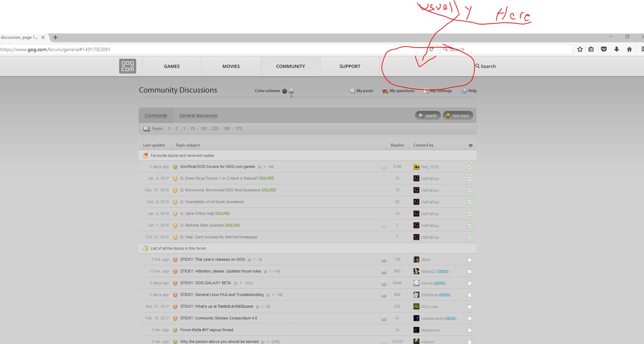Click the heart favourite column header icon
Viewport: 644px width, 344px height.
click(470, 145)
